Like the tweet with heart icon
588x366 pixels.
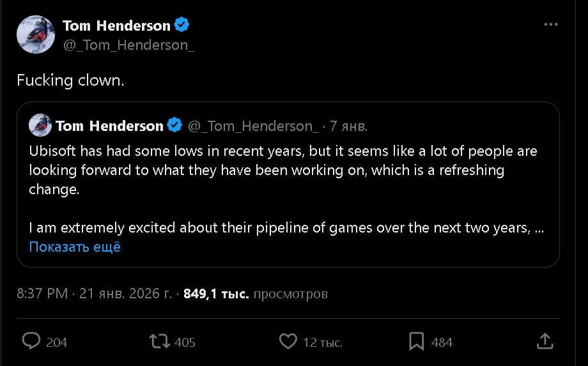click(x=288, y=342)
